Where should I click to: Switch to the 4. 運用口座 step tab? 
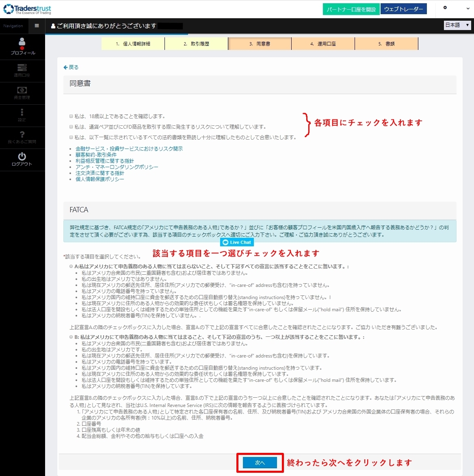323,44
